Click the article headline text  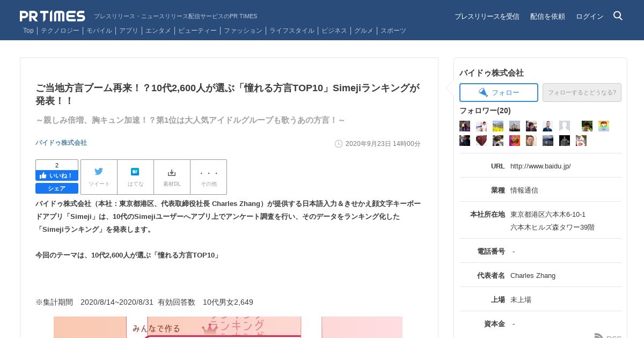pyautogui.click(x=228, y=94)
